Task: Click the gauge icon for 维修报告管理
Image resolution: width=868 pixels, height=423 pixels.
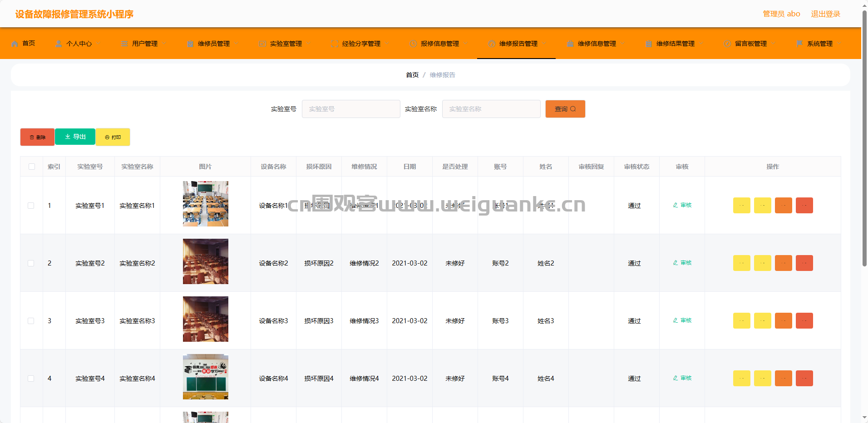Action: pos(492,44)
